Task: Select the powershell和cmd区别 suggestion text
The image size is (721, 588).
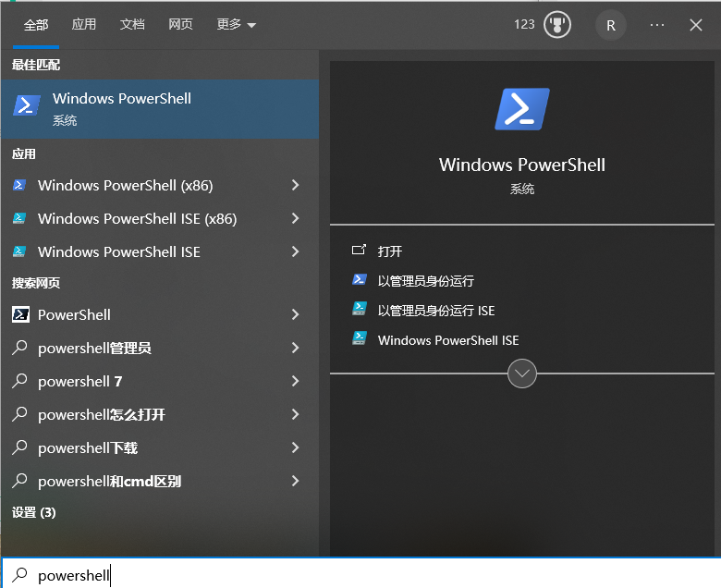Action: tap(109, 482)
